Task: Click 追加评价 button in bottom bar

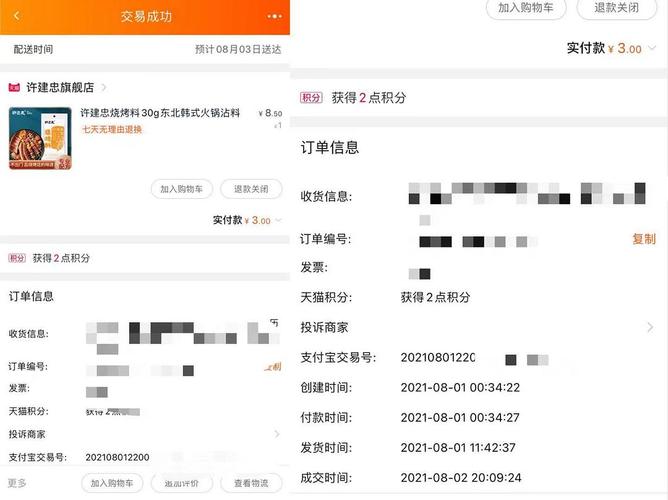Action: pos(181,483)
